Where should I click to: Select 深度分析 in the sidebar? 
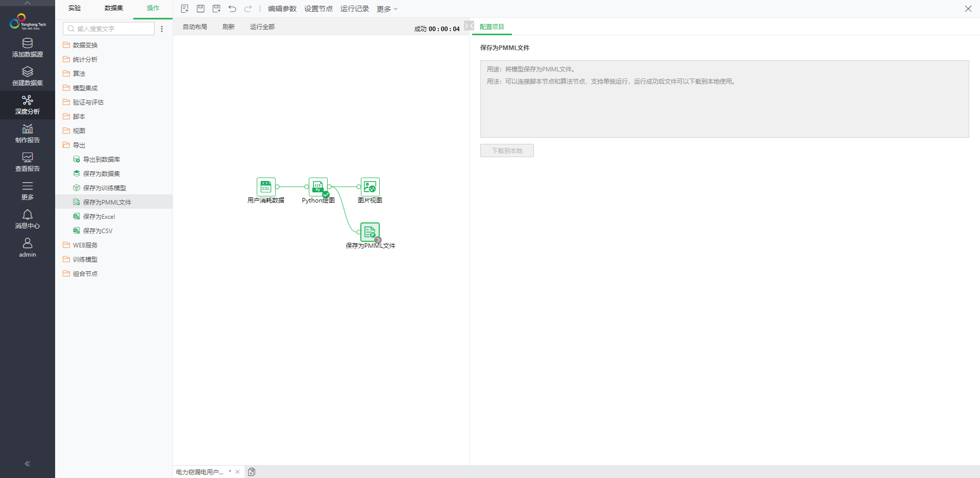(x=28, y=105)
